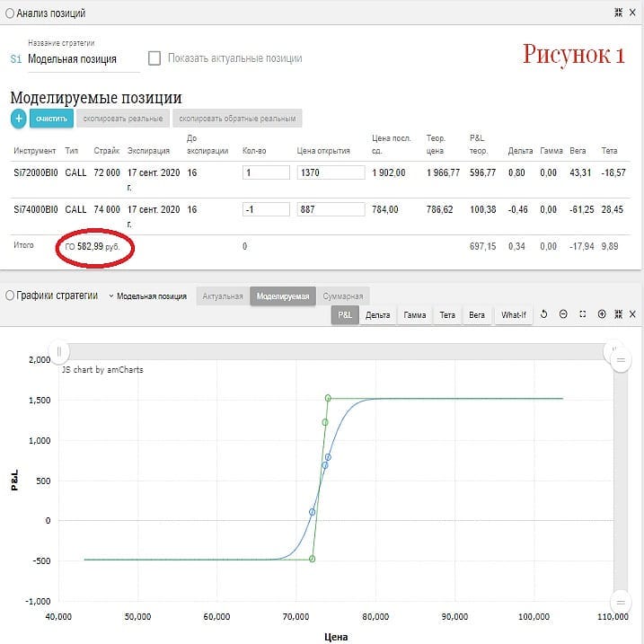The height and width of the screenshot is (644, 644).
Task: Click the ГО 582,99 руб. total value
Action: [93, 246]
